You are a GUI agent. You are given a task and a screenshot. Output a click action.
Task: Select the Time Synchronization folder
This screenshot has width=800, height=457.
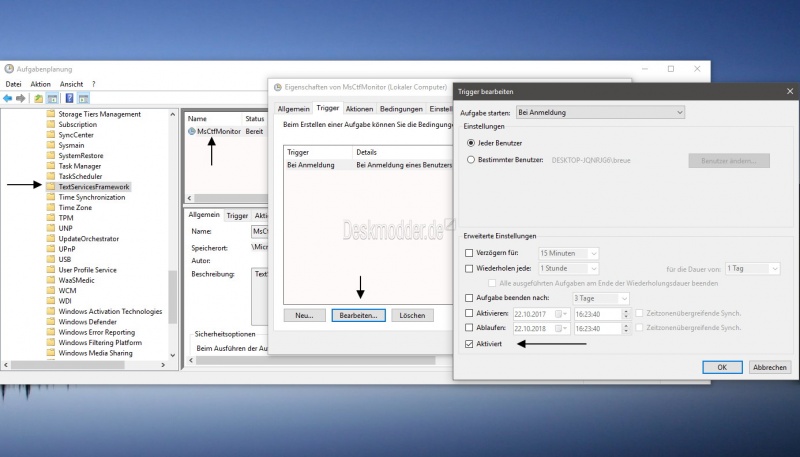tap(92, 197)
